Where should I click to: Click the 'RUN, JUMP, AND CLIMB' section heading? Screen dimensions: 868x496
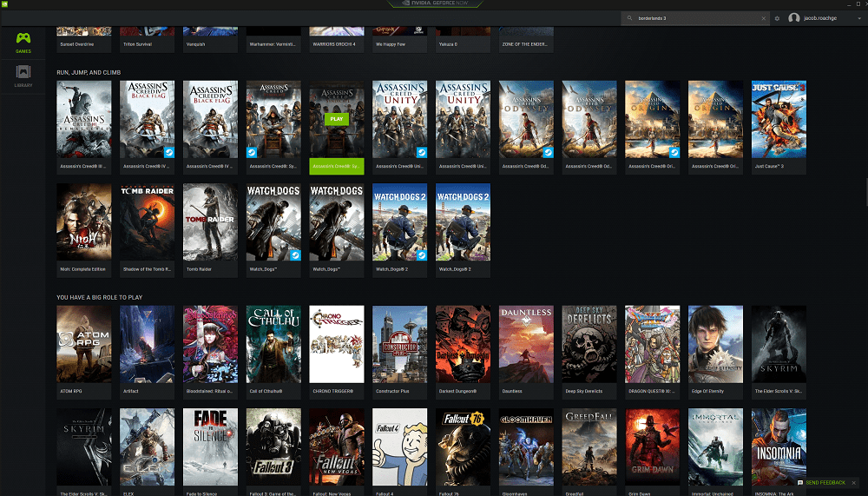[89, 73]
